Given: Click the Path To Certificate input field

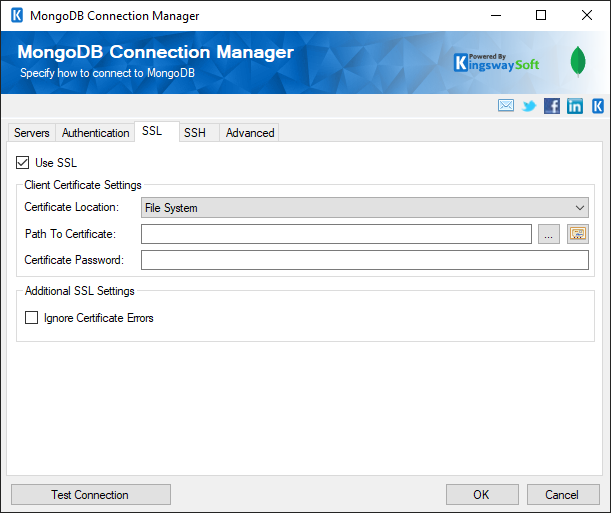Looking at the screenshot, I should [x=336, y=234].
